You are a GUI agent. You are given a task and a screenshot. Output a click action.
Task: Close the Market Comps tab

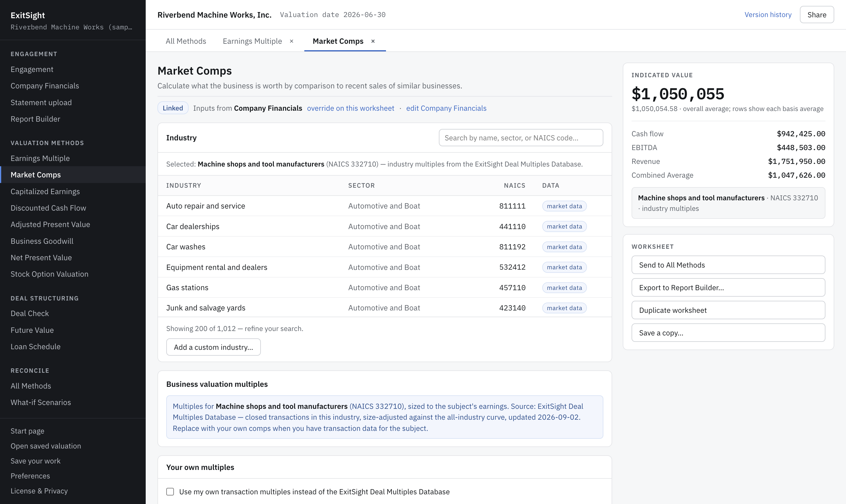click(x=373, y=41)
